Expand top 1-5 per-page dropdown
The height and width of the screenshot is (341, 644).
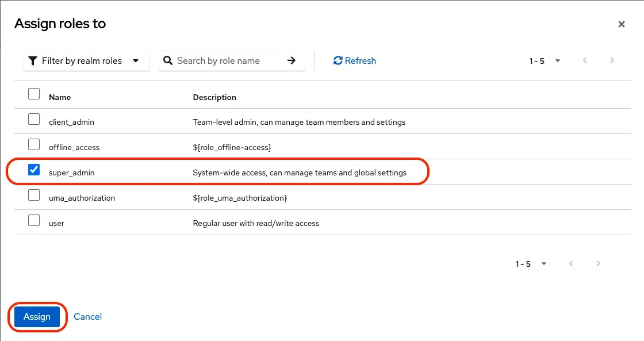tap(545, 60)
